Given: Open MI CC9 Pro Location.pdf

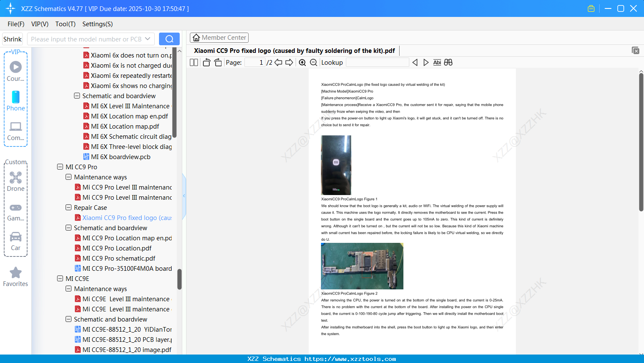Looking at the screenshot, I should (113, 248).
